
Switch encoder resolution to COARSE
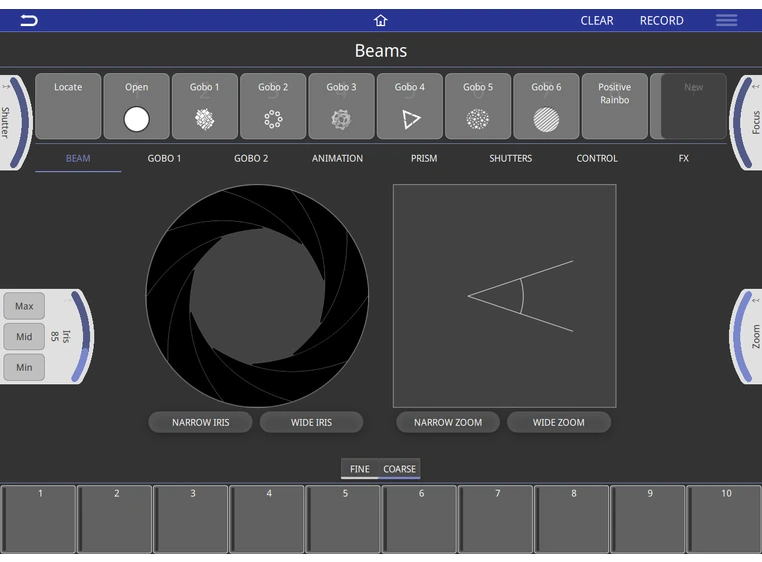click(x=399, y=469)
